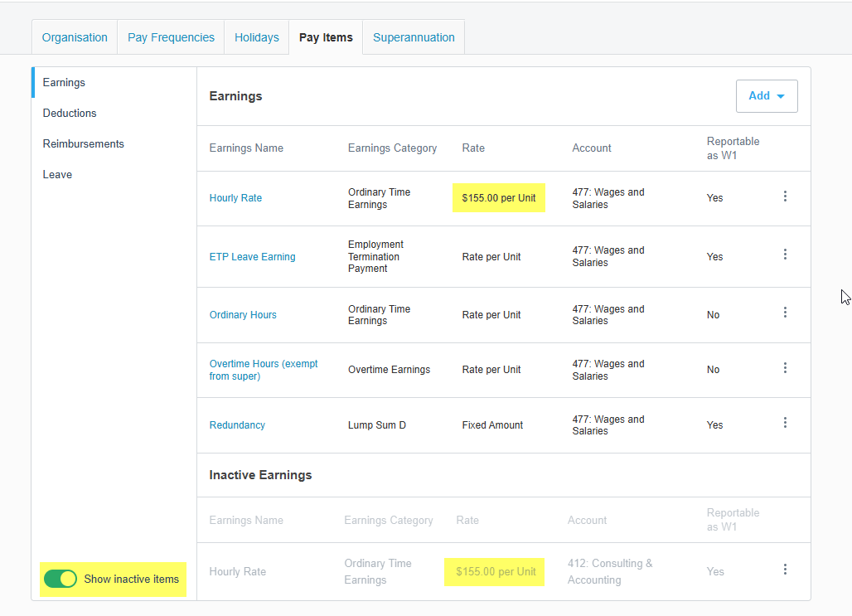Open the Pay Frequencies tab
Image resolution: width=852 pixels, height=616 pixels.
(x=171, y=37)
